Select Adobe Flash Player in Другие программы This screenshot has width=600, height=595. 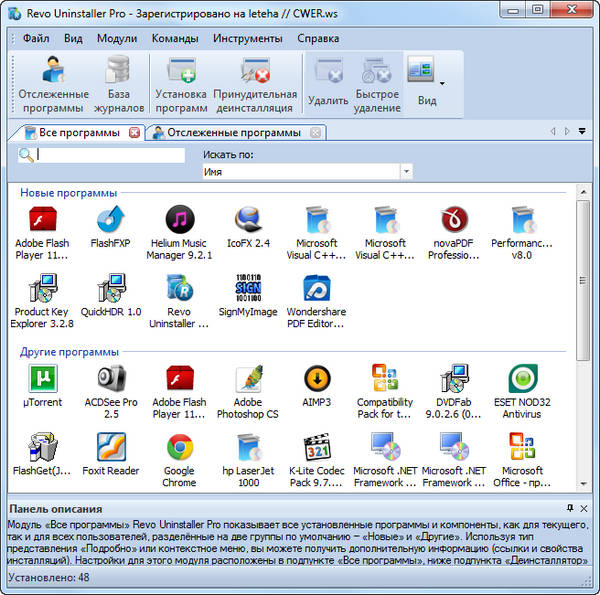point(179,391)
